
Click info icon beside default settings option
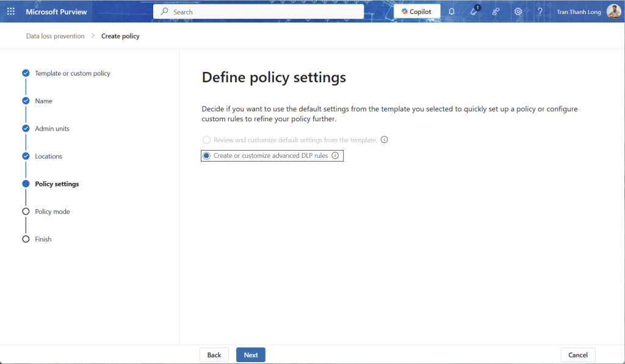pos(384,140)
